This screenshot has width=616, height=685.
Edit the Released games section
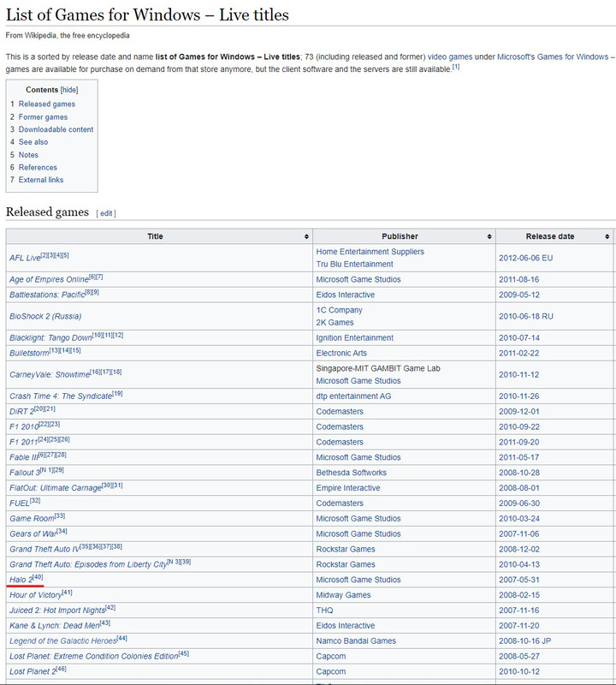tap(106, 213)
